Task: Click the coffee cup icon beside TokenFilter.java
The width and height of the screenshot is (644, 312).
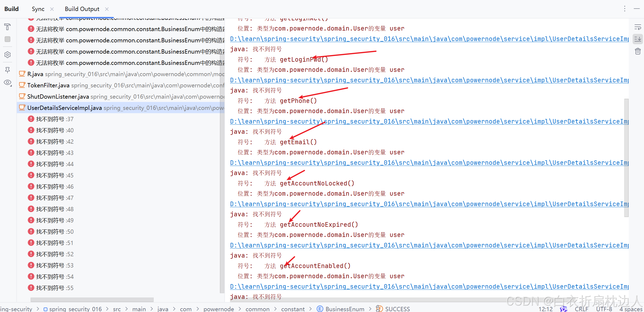Action: pos(22,85)
